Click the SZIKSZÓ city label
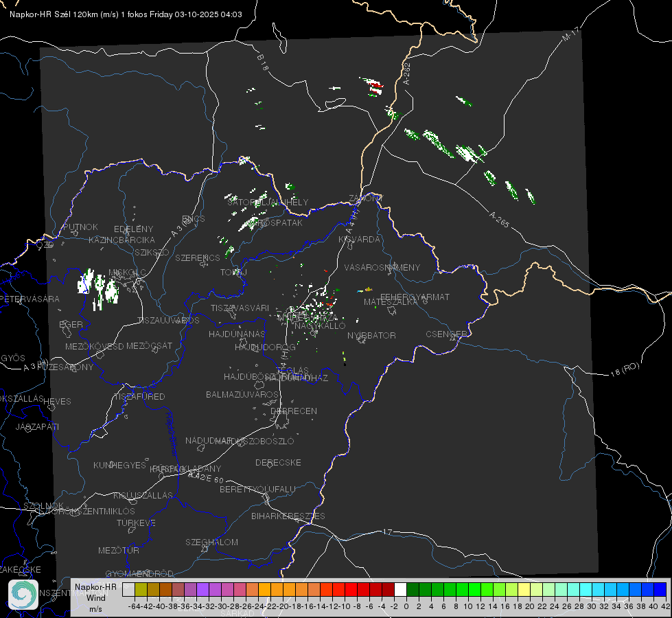 tap(152, 252)
